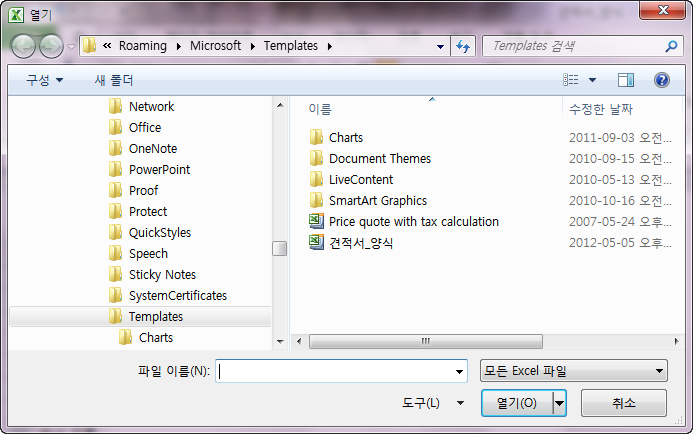Expand arrow after Microsoft in path

[253, 46]
